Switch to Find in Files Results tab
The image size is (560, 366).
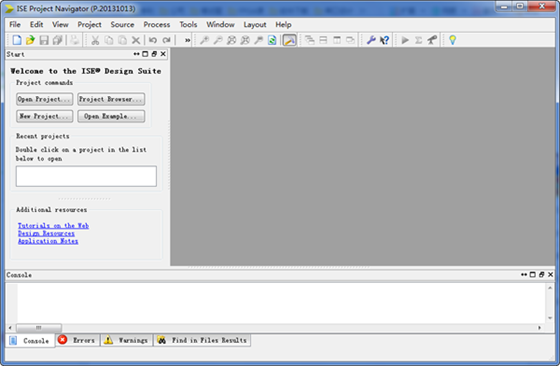tap(202, 340)
